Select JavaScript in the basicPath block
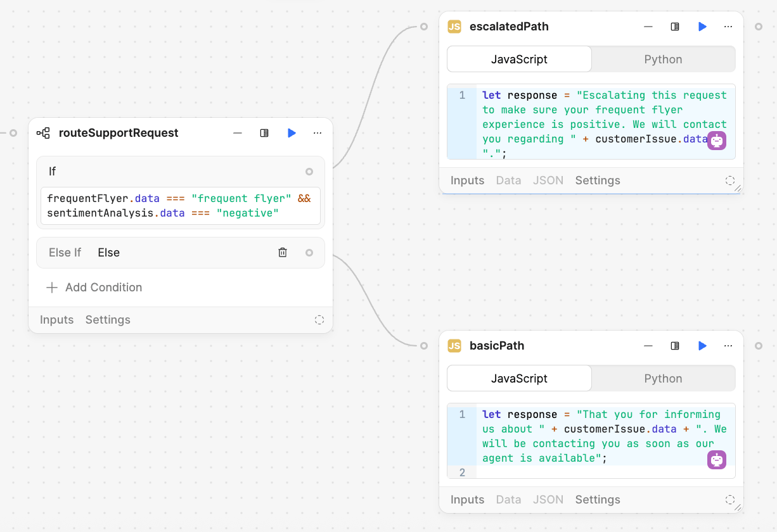This screenshot has height=532, width=777. click(519, 379)
